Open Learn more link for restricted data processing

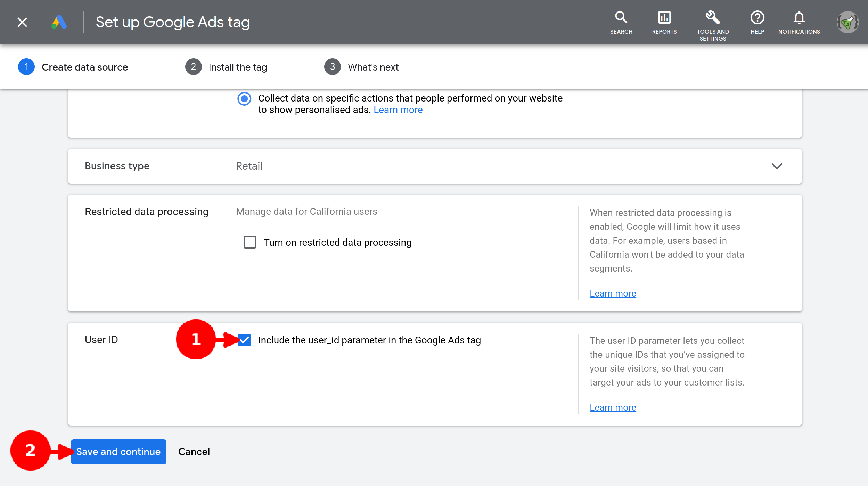click(x=613, y=293)
